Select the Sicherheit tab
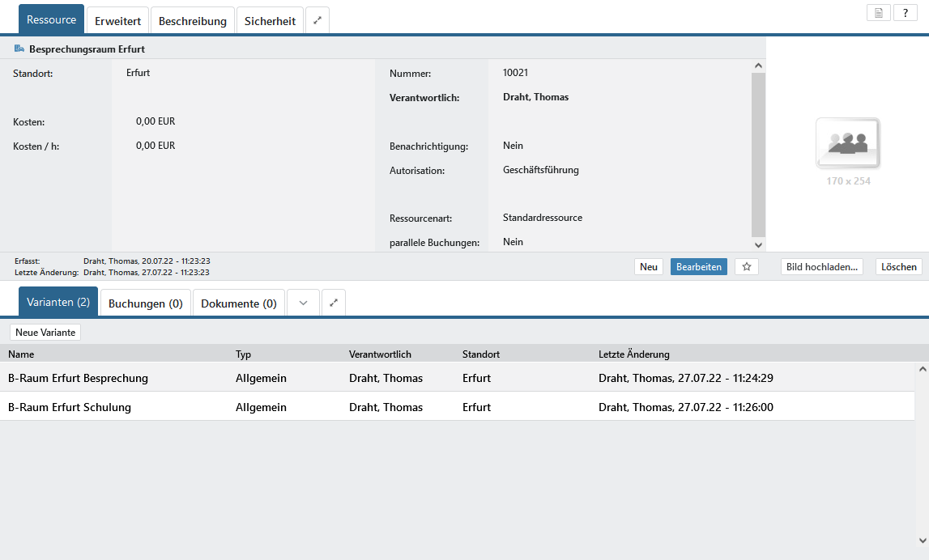Screen dimensions: 929x560 pos(270,21)
